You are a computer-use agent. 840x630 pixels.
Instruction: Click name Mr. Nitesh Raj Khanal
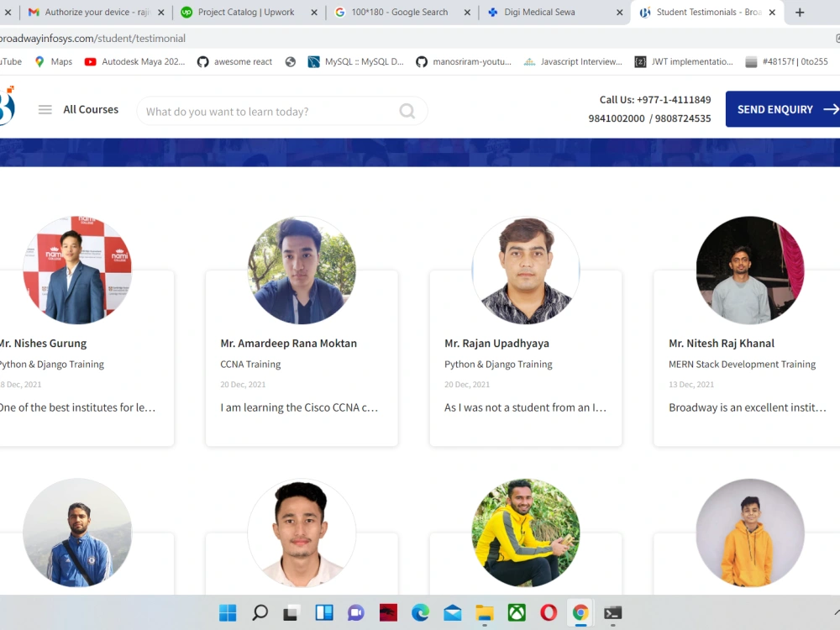click(x=721, y=344)
